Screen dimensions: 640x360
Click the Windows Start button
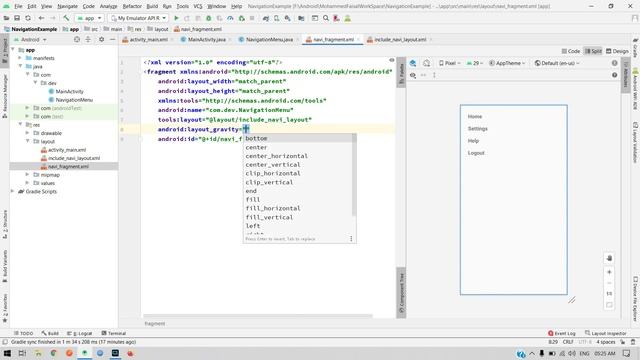pyautogui.click(x=7, y=353)
